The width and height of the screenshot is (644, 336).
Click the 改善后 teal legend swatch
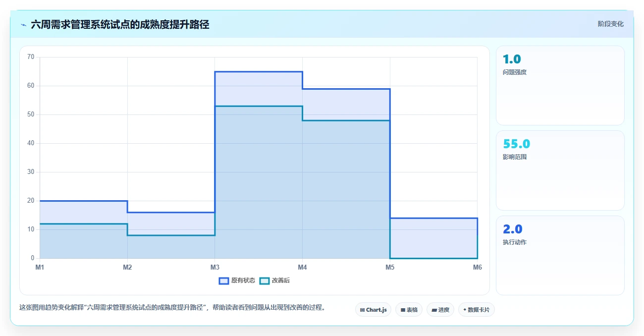(x=264, y=280)
